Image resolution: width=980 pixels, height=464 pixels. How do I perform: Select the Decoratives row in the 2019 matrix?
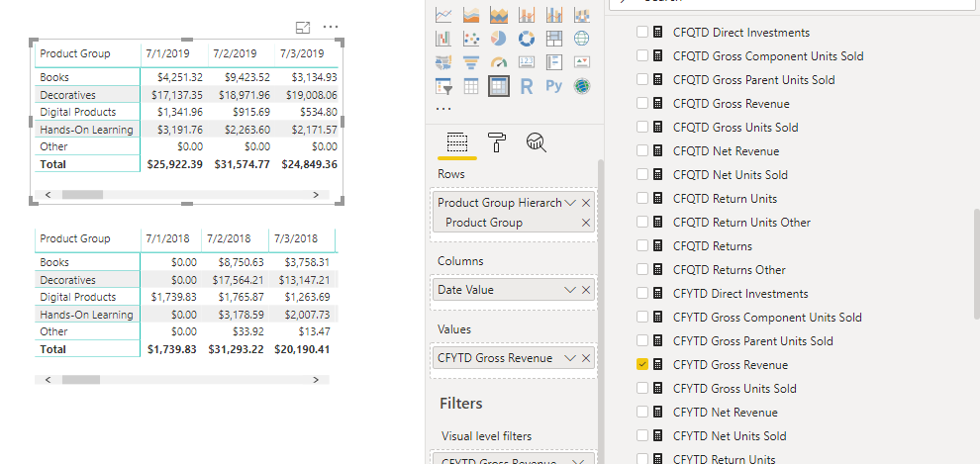coord(67,95)
